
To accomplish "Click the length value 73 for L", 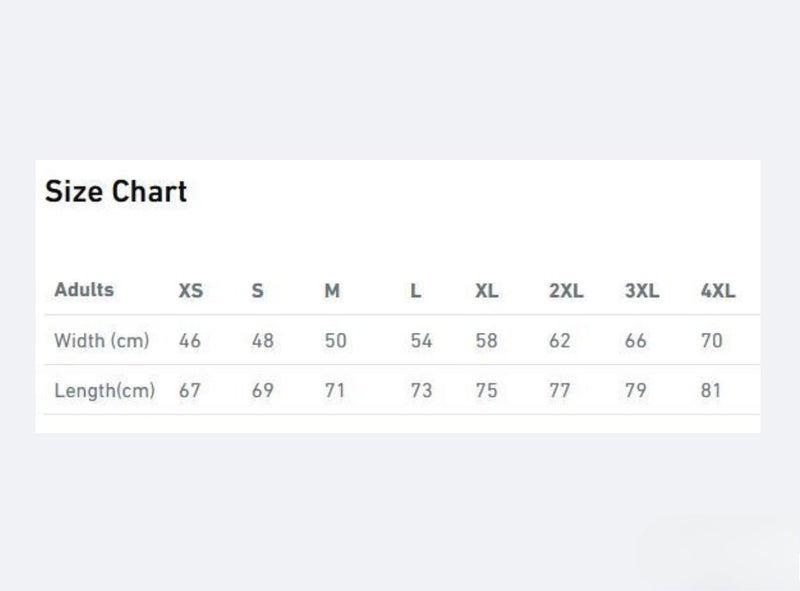I will [421, 391].
